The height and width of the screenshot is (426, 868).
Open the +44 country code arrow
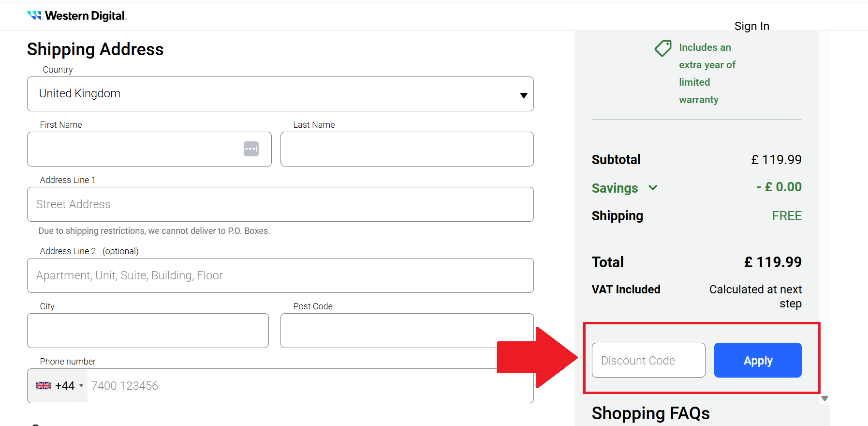point(81,386)
